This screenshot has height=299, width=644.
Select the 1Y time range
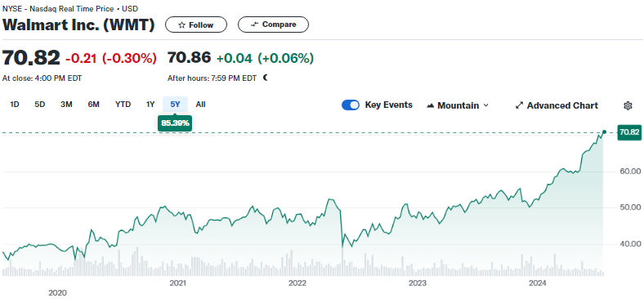click(150, 105)
